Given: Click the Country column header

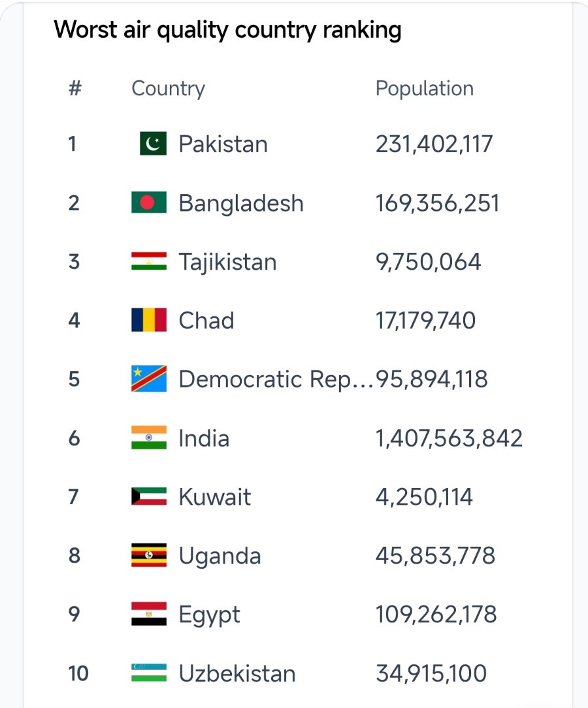Looking at the screenshot, I should click(168, 89).
